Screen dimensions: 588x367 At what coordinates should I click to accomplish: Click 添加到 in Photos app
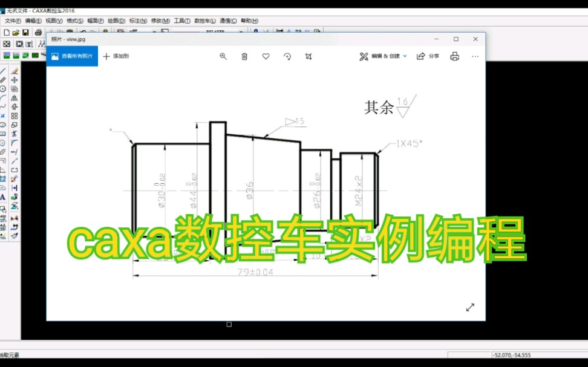pyautogui.click(x=116, y=56)
